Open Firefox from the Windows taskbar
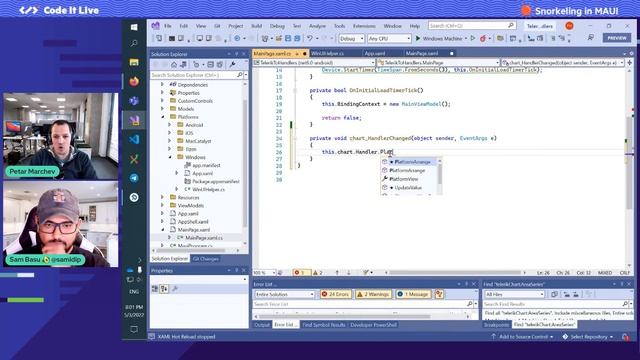This screenshot has width=640, height=360. [x=134, y=82]
